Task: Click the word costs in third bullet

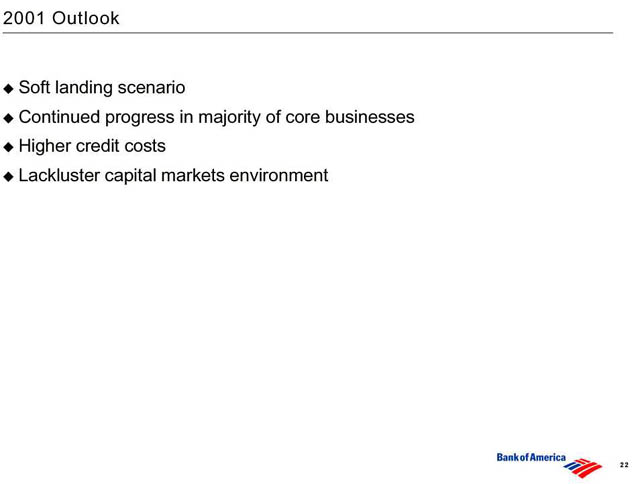Action: tap(145, 147)
